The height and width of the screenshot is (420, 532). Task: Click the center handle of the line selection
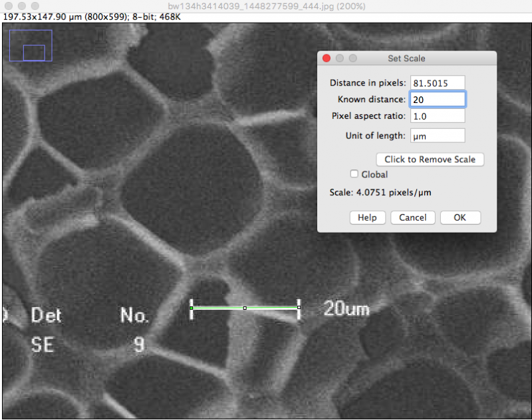click(245, 308)
